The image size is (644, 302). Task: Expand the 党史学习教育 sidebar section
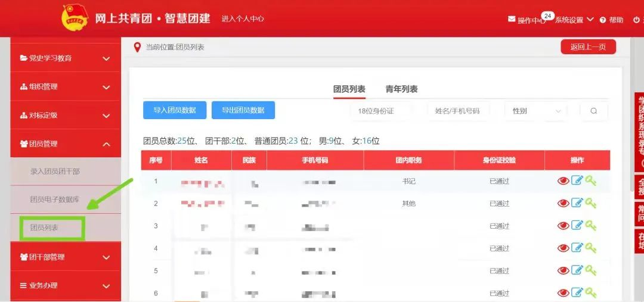66,58
